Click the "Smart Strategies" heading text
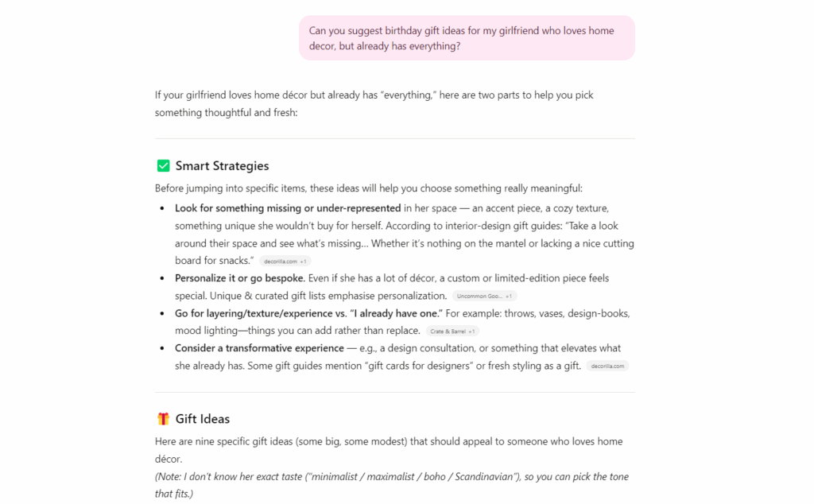Image resolution: width=814 pixels, height=504 pixels. pyautogui.click(x=222, y=166)
